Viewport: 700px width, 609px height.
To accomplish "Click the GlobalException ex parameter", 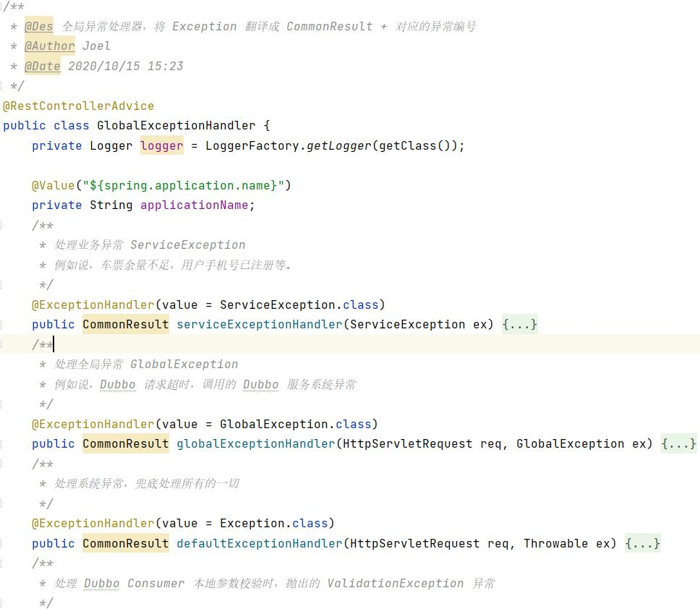I will (581, 443).
